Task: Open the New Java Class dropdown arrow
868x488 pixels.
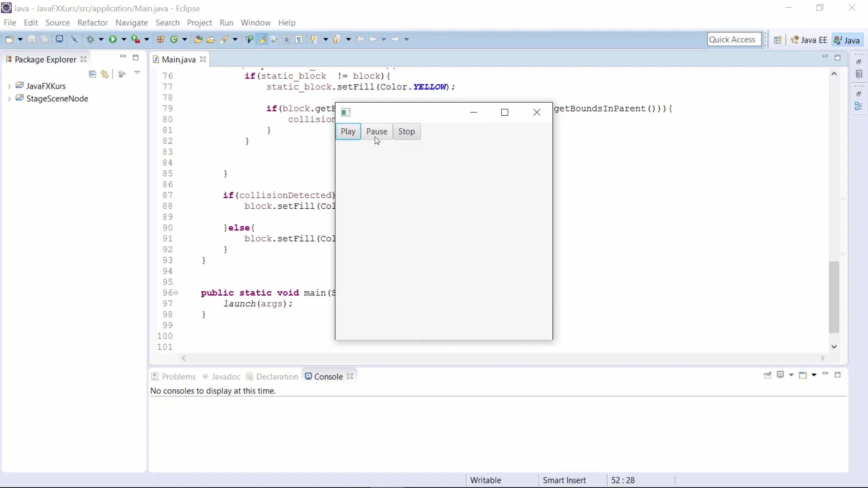Action: coord(185,39)
